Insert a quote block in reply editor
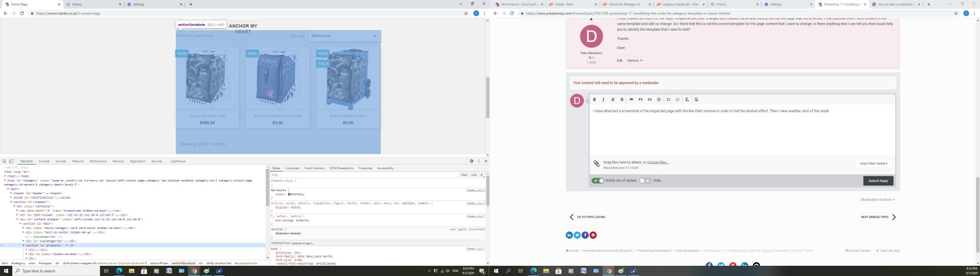This screenshot has width=980, height=276. [x=641, y=100]
